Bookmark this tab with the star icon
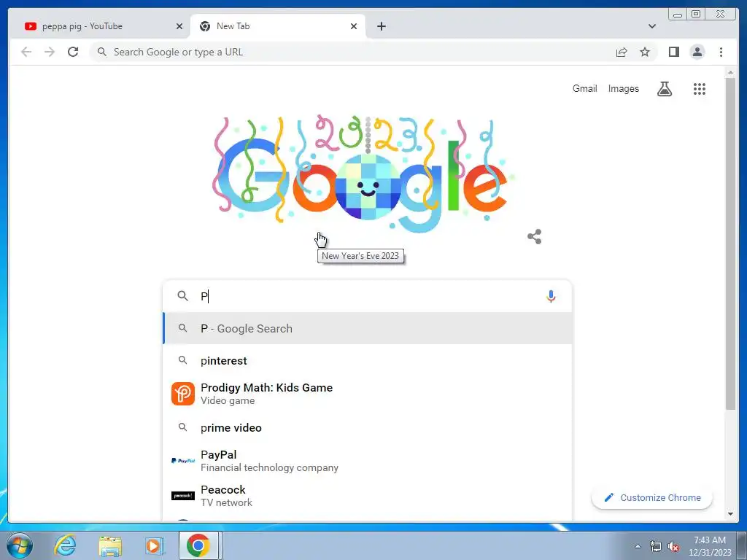 point(645,52)
